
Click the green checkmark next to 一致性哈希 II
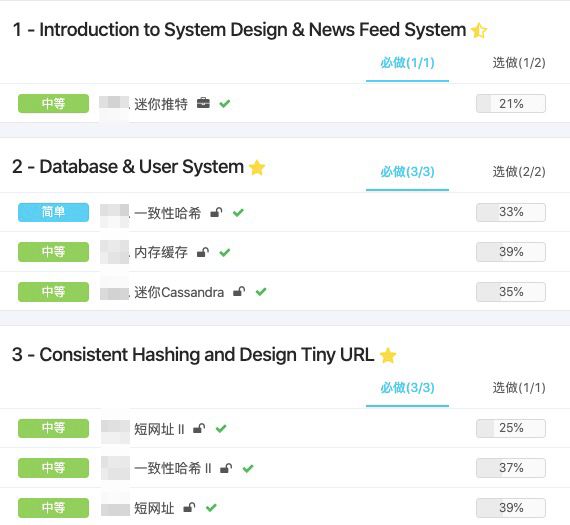tap(248, 468)
